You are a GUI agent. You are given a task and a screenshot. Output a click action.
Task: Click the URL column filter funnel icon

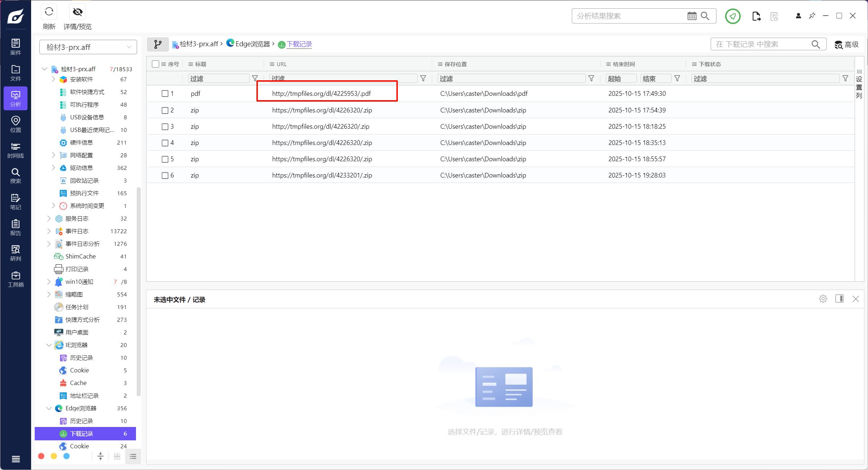(423, 78)
